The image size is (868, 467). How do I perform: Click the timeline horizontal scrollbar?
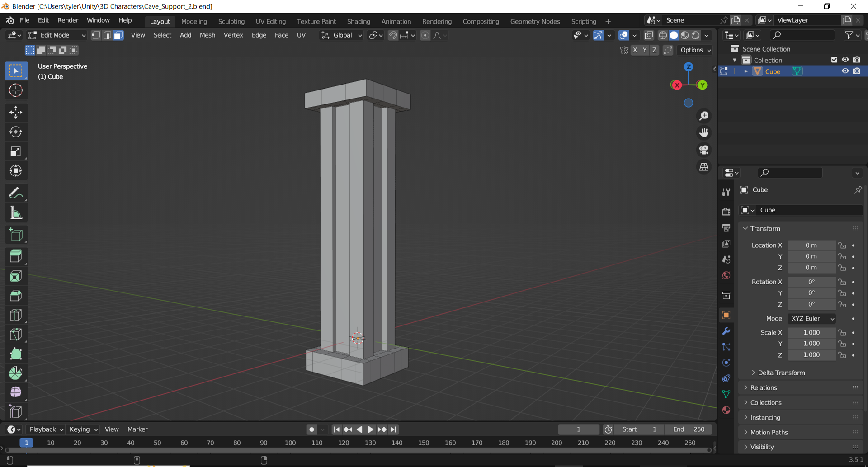(357, 450)
